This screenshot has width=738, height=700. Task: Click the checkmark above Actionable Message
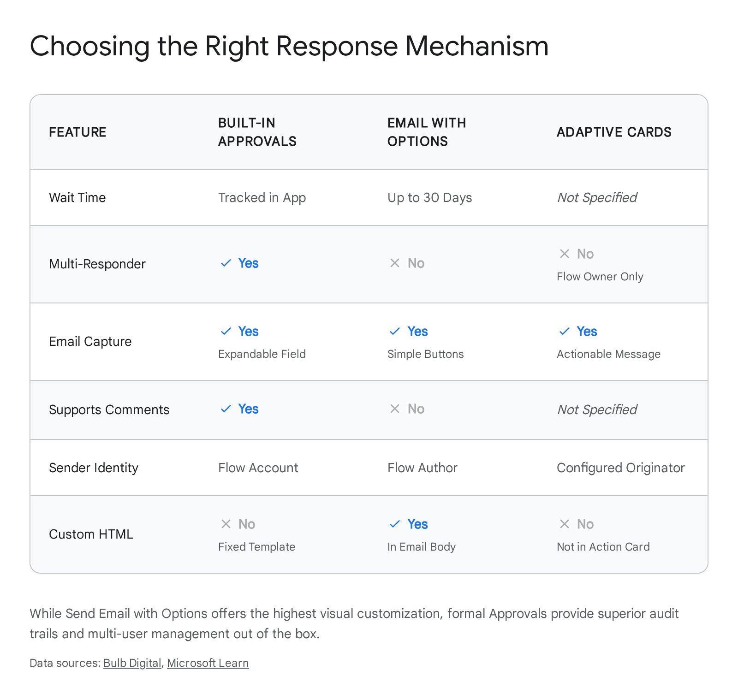coord(564,332)
